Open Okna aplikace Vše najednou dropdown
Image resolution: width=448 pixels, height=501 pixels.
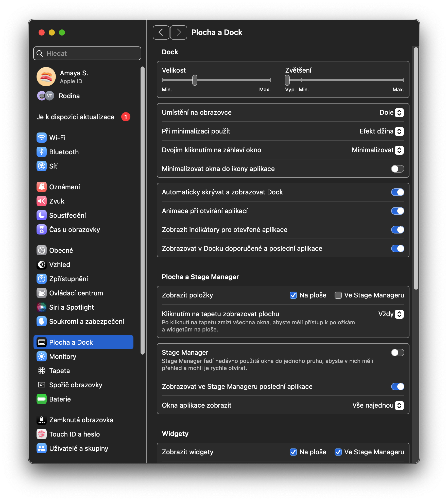point(378,405)
